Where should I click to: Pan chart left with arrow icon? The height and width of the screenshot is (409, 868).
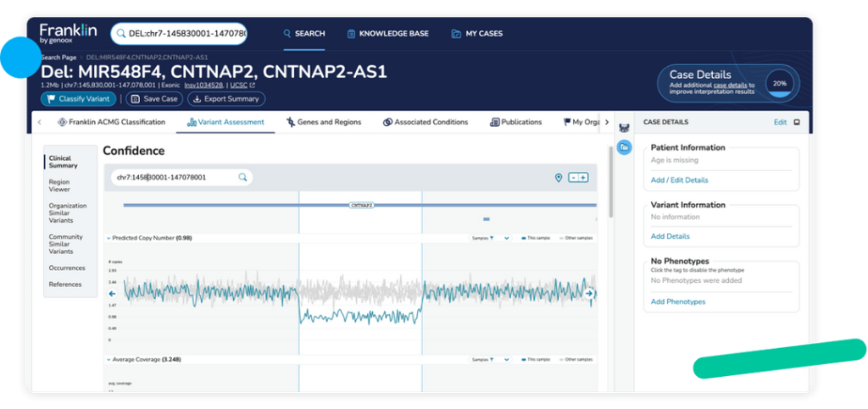pos(113,294)
